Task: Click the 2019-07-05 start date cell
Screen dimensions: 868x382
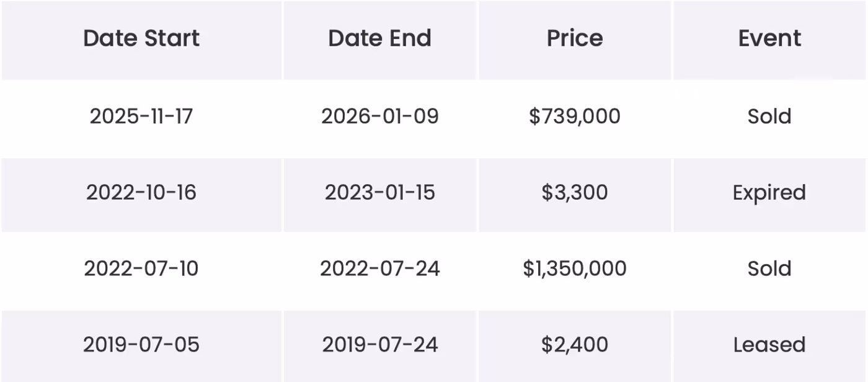Action: pyautogui.click(x=141, y=345)
